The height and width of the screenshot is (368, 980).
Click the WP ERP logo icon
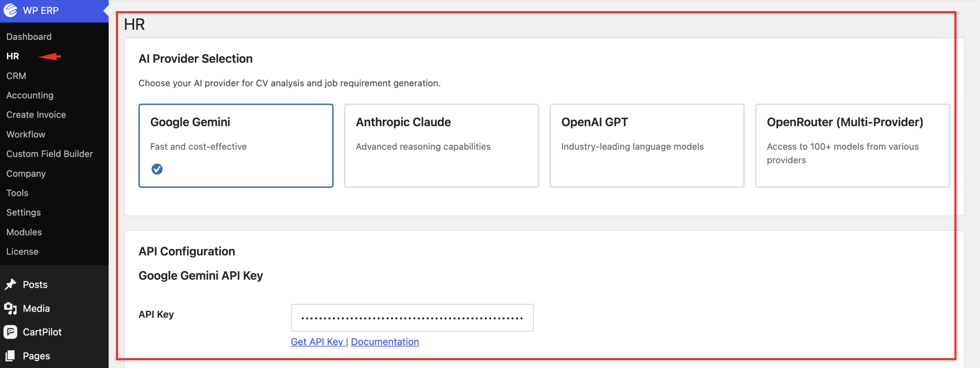tap(10, 10)
